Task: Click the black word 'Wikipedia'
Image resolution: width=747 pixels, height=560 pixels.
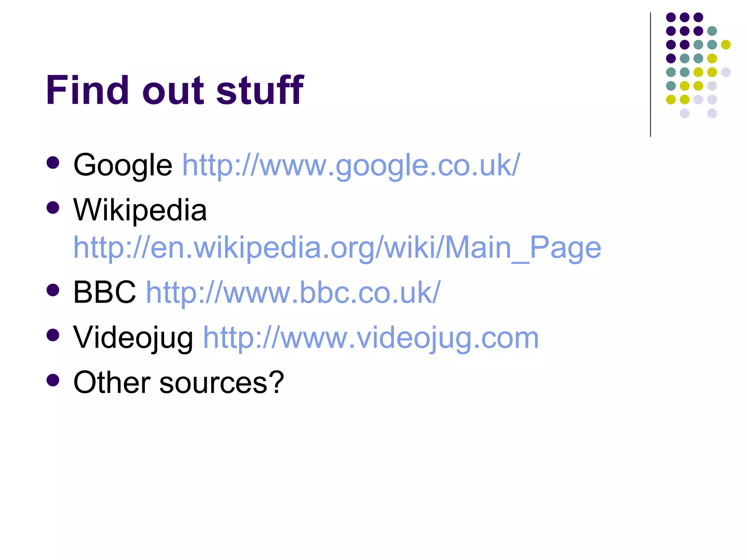Action: click(140, 210)
